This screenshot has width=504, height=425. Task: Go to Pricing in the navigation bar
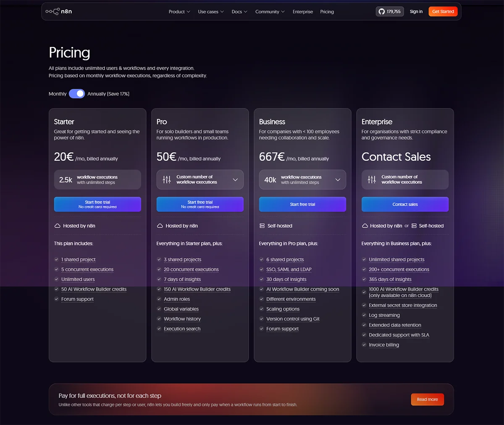tap(327, 12)
